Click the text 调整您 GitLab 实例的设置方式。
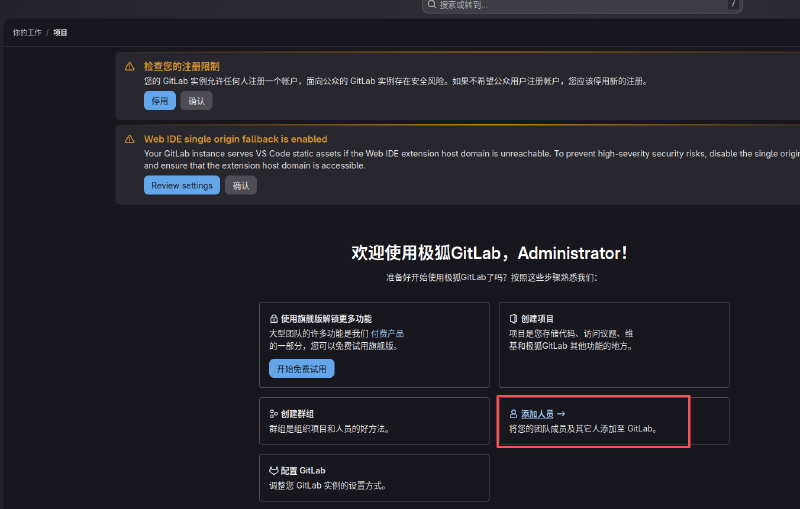 click(x=329, y=486)
